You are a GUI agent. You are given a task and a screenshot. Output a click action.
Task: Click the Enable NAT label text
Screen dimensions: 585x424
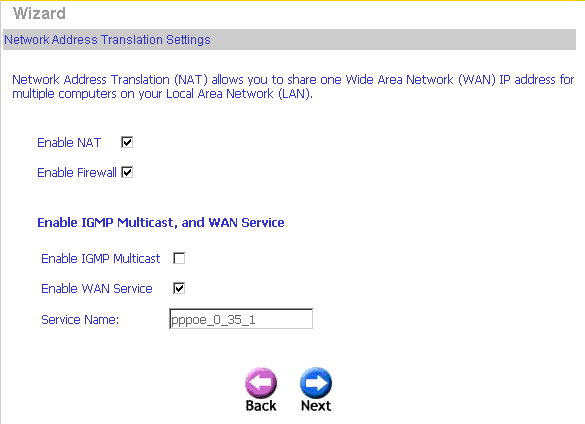tap(69, 143)
